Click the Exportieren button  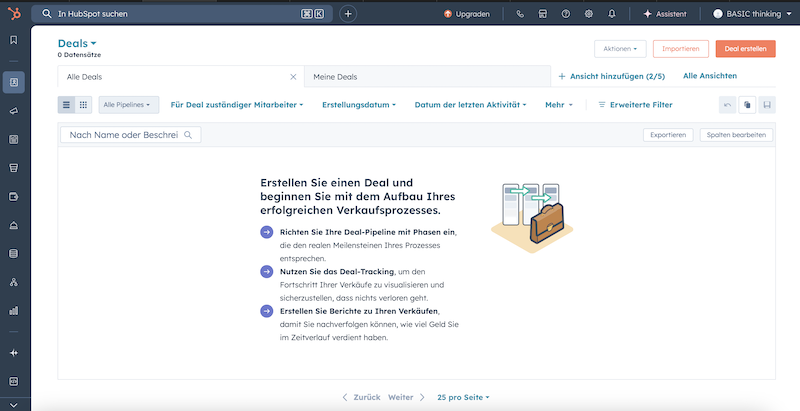coord(668,135)
